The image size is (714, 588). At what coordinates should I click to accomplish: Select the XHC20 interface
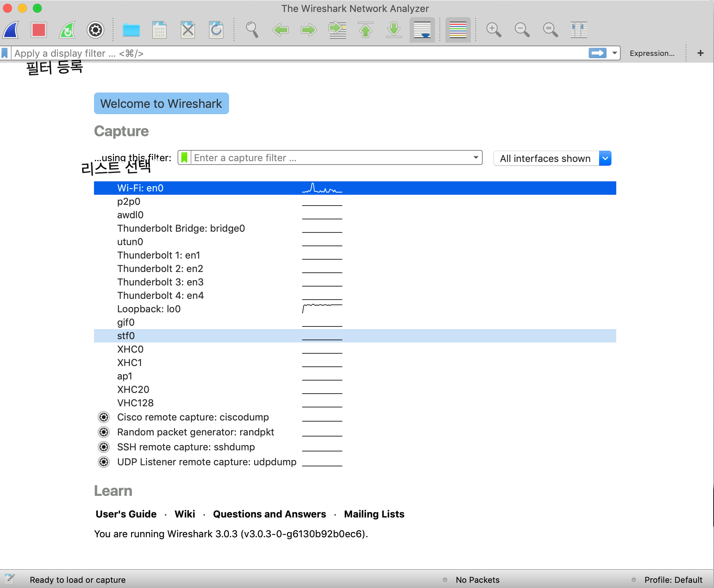355,390
